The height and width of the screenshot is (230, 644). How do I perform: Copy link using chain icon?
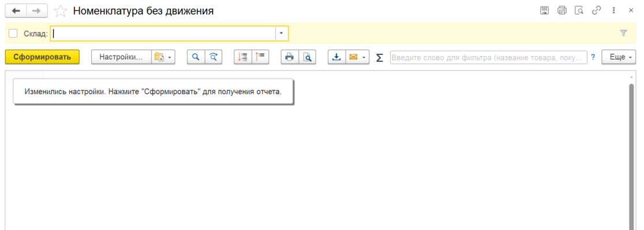pos(596,11)
